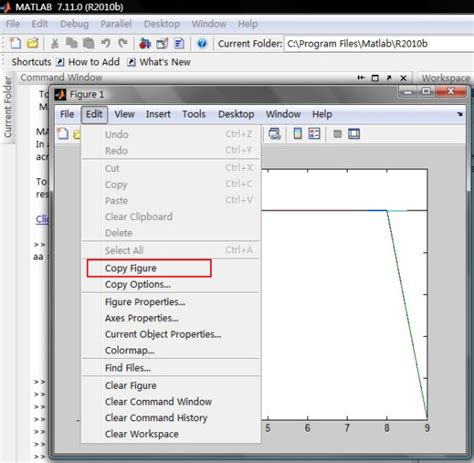Select Find Files... menu entry
The width and height of the screenshot is (474, 463).
tap(171, 368)
